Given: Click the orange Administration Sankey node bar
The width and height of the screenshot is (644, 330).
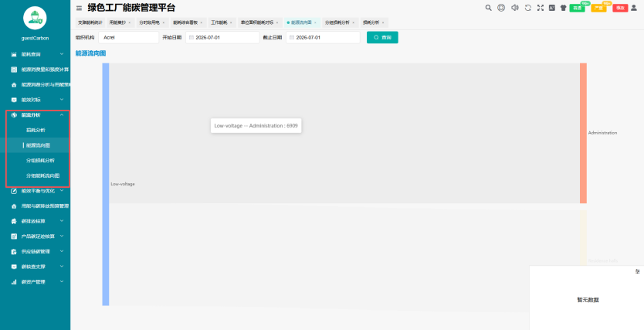Looking at the screenshot, I should [583, 133].
